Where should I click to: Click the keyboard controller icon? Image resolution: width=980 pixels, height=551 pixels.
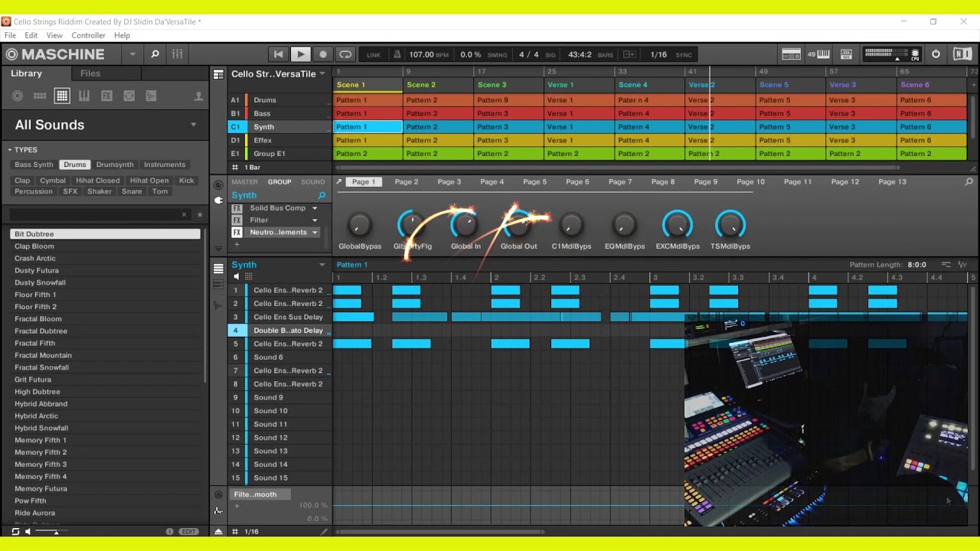point(823,54)
